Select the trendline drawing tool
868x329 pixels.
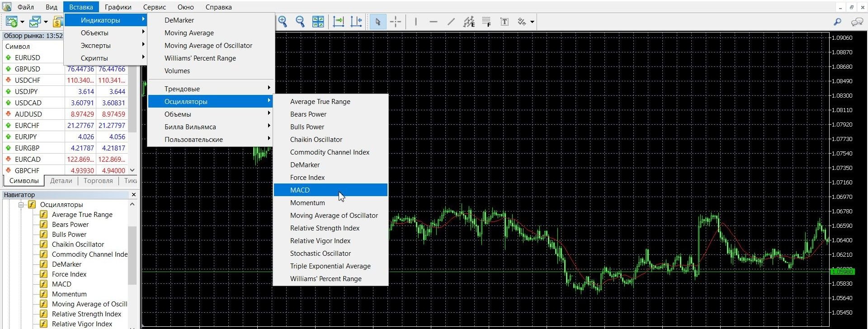pyautogui.click(x=451, y=22)
